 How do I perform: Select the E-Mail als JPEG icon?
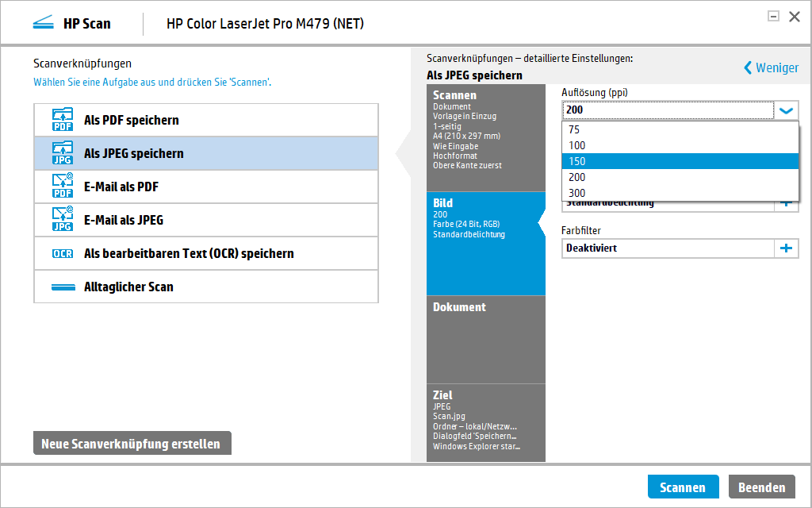(x=63, y=220)
